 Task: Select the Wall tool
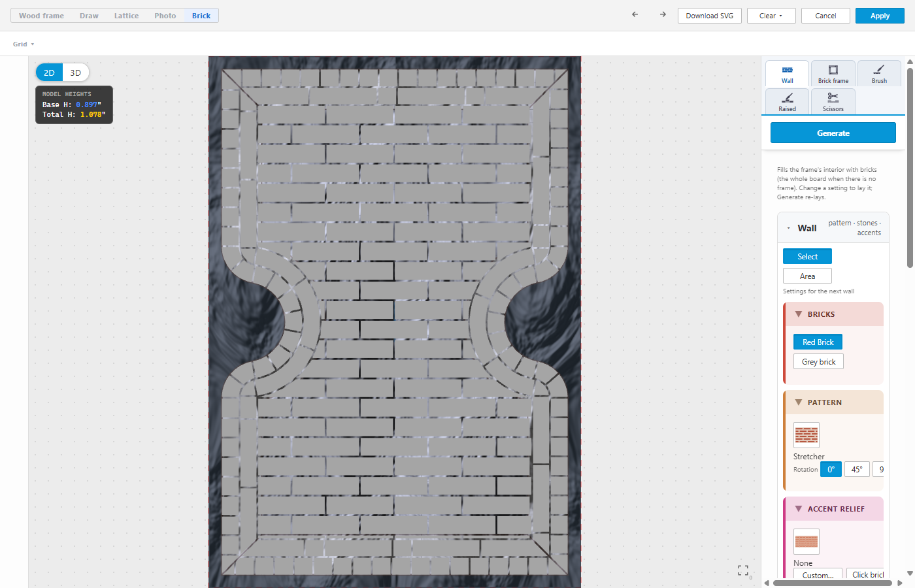pos(788,74)
